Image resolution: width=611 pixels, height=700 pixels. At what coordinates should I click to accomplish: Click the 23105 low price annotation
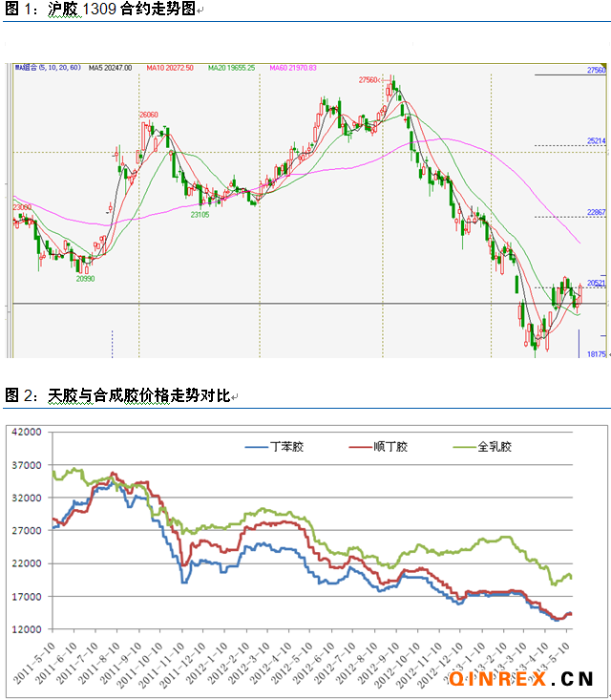(200, 215)
